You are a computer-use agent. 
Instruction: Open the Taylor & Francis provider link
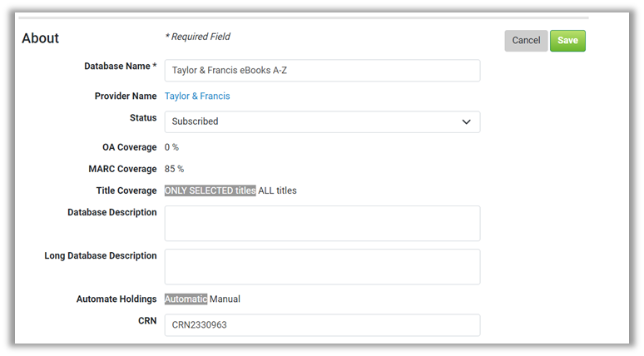click(x=197, y=96)
